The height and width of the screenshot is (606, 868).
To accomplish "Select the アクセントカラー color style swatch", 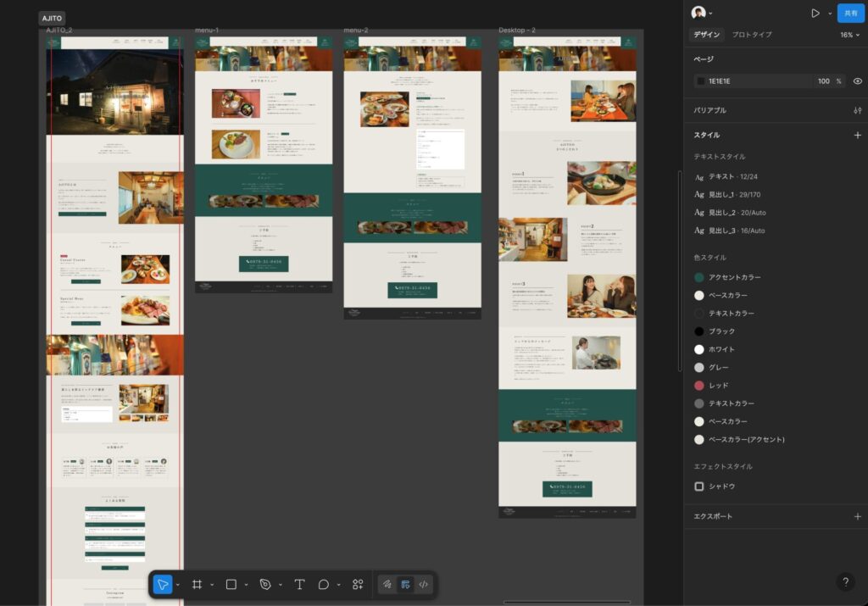I will click(x=699, y=277).
